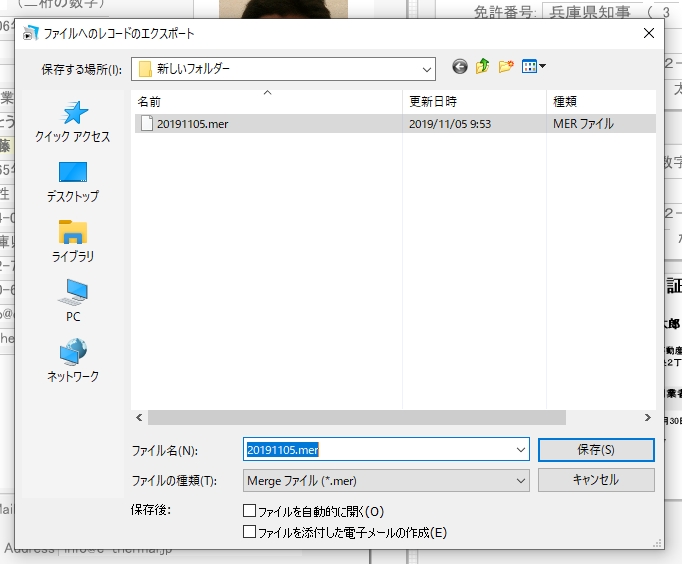682x564 pixels.
Task: Click the Save button
Action: click(596, 450)
